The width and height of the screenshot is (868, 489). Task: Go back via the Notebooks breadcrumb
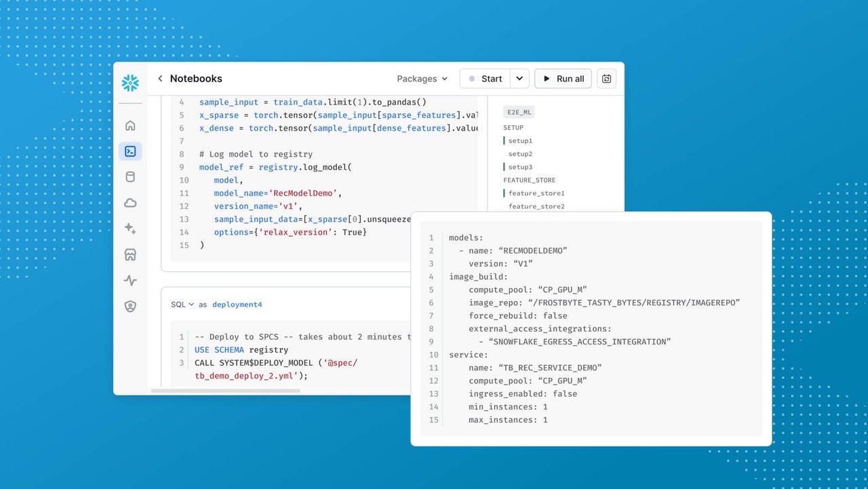point(196,79)
